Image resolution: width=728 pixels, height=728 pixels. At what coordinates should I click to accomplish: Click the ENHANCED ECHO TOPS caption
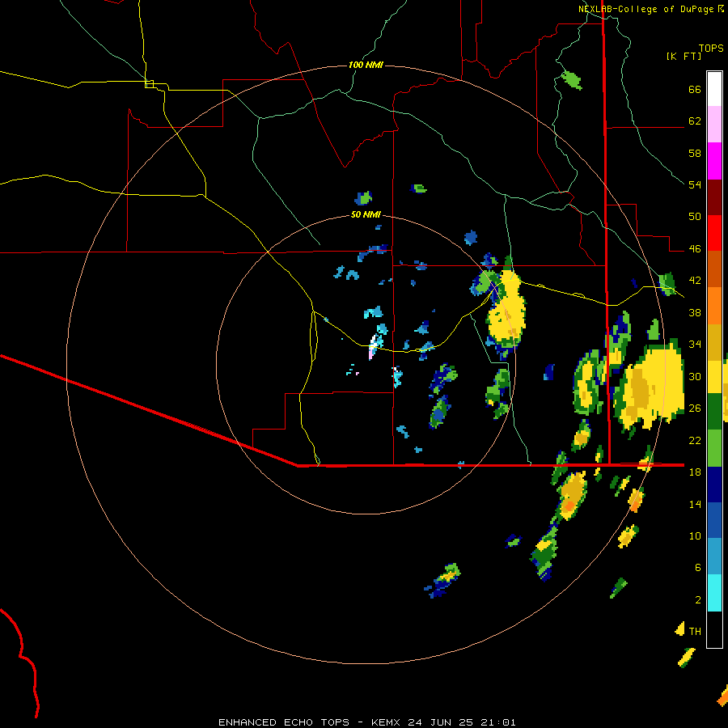[x=284, y=722]
